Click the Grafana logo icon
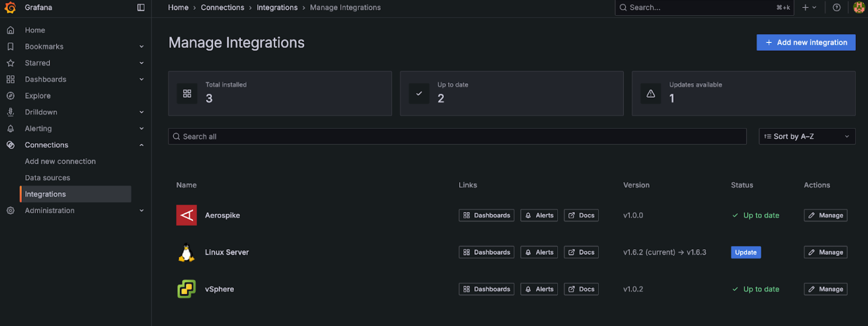The image size is (868, 326). pyautogui.click(x=10, y=8)
